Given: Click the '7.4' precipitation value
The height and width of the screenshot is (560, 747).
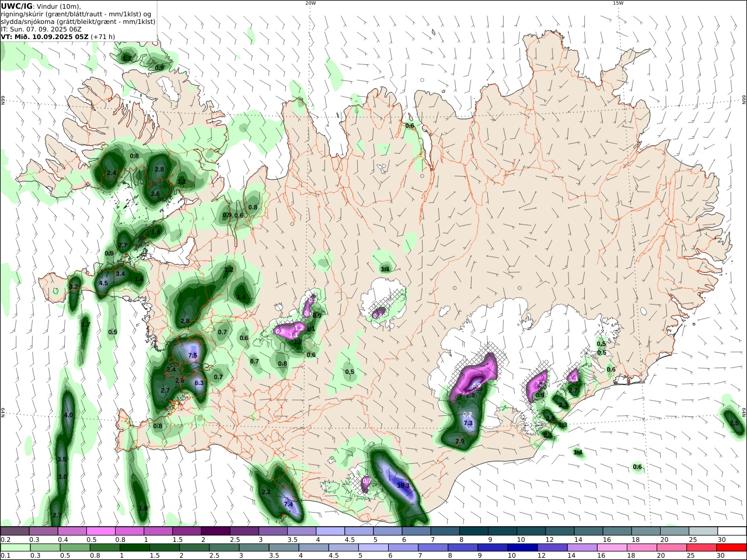Looking at the screenshot, I should coord(288,504).
